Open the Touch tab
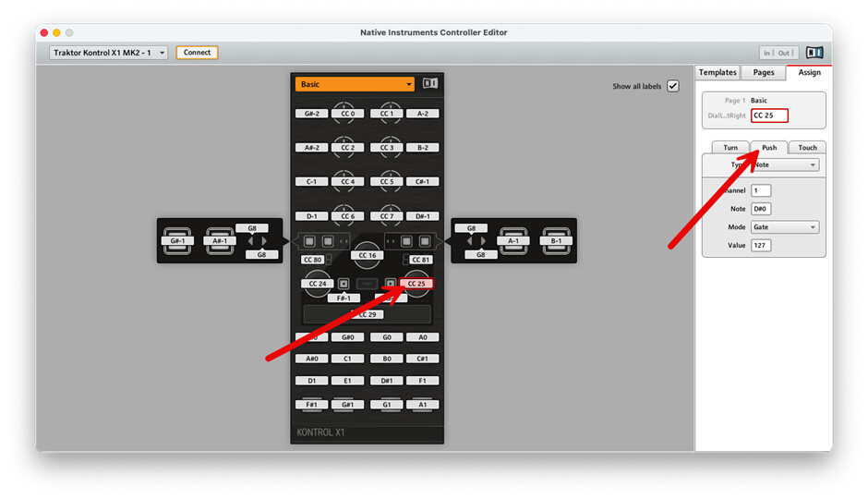 807,147
